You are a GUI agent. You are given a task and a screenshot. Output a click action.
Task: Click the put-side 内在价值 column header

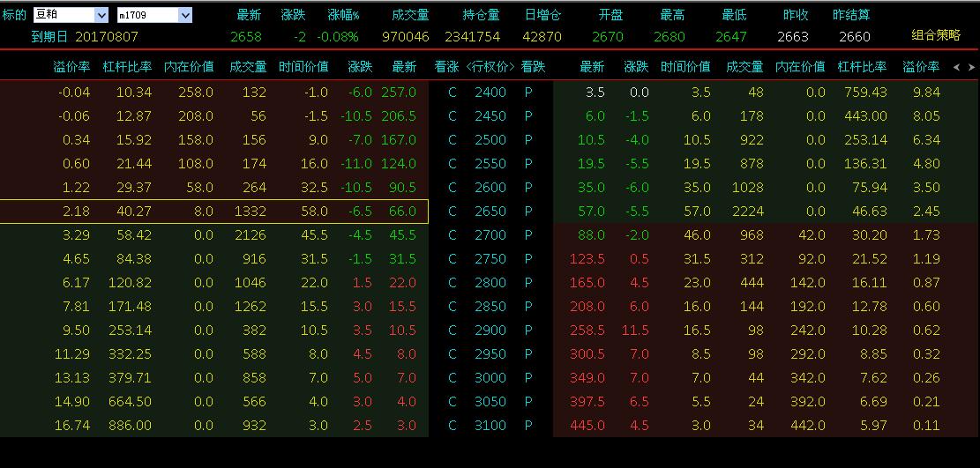point(801,66)
